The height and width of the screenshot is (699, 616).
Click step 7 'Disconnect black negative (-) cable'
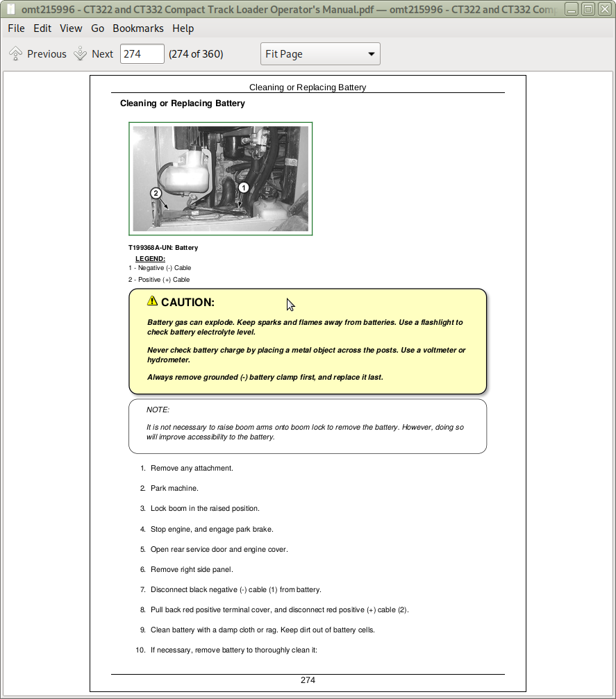[236, 589]
